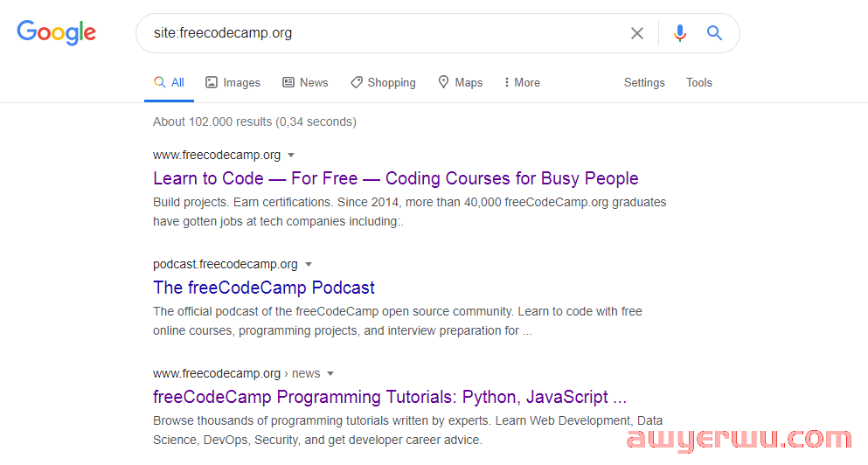Expand dropdown arrow beside podcast.freecodecamp.org

pos(309,265)
